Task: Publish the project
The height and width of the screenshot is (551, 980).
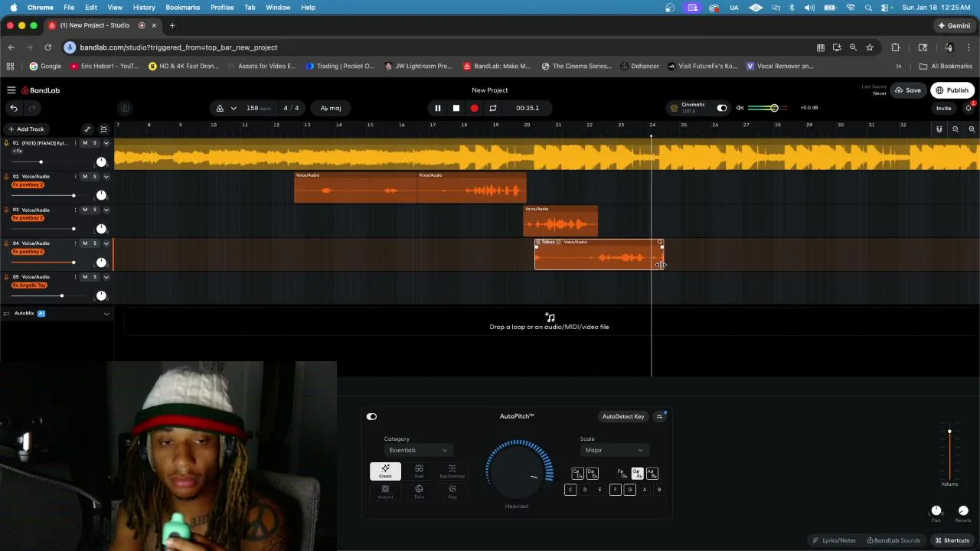Action: 952,90
